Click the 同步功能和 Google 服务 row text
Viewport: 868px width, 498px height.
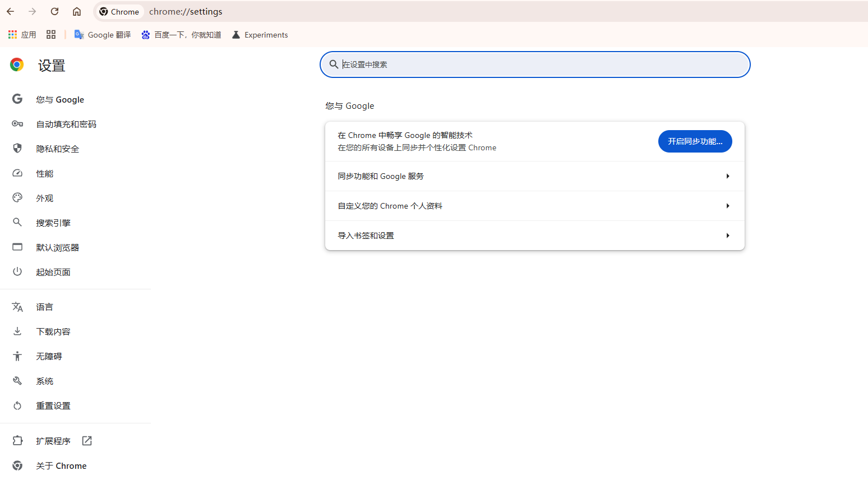pos(381,176)
